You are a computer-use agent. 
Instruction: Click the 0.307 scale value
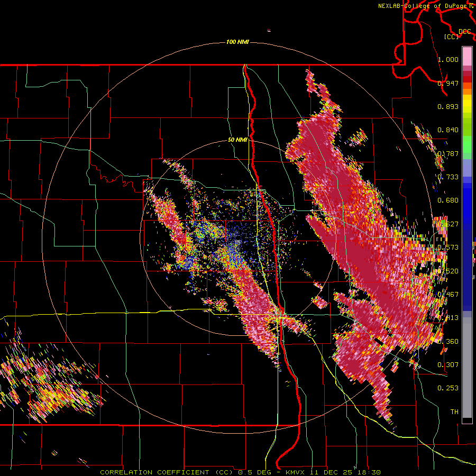point(448,365)
